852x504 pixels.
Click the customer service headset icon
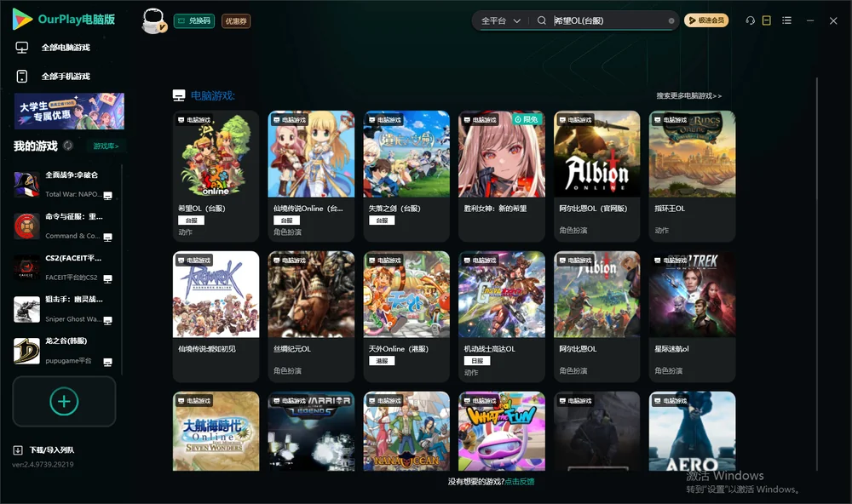point(751,20)
